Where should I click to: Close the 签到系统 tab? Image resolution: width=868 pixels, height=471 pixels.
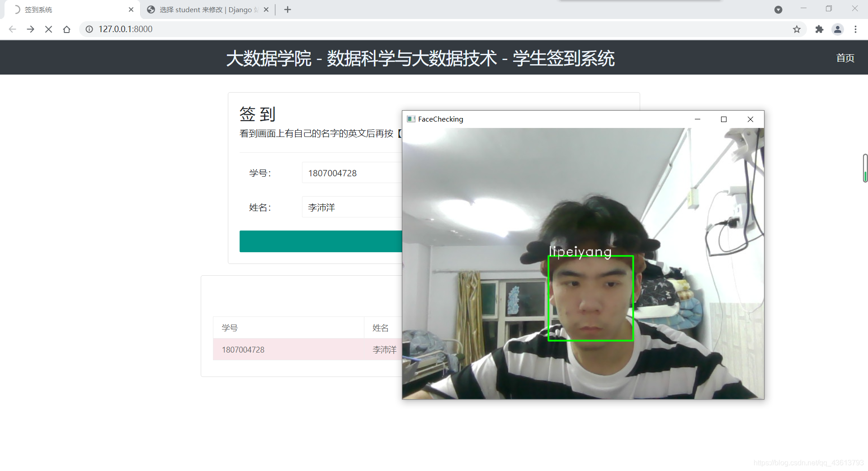tap(131, 9)
